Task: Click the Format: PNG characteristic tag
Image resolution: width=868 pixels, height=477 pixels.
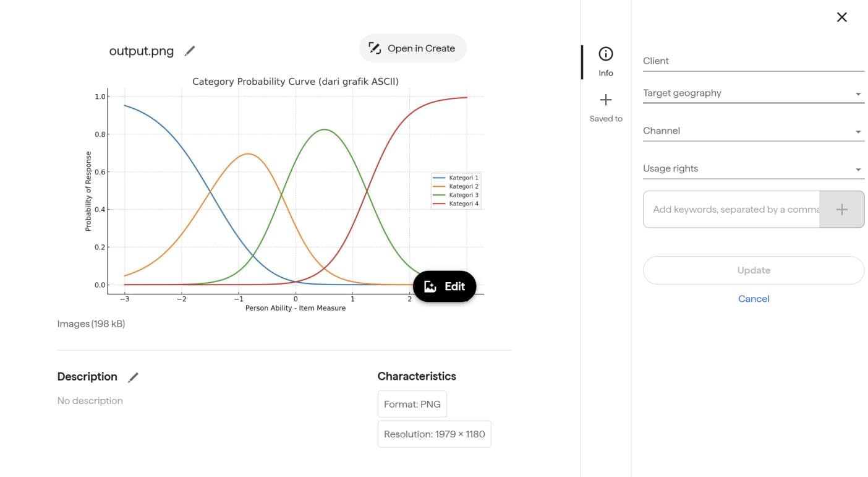Action: 412,404
